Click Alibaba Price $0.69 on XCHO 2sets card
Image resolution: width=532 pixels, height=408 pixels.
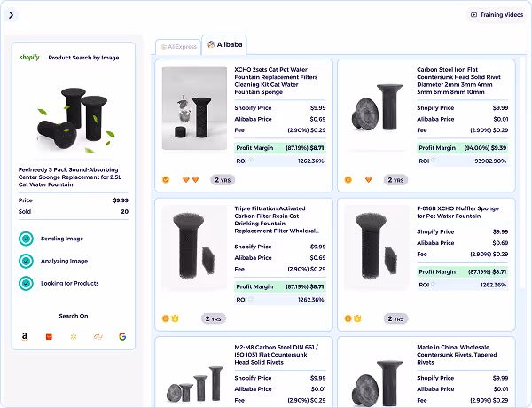[x=280, y=119]
